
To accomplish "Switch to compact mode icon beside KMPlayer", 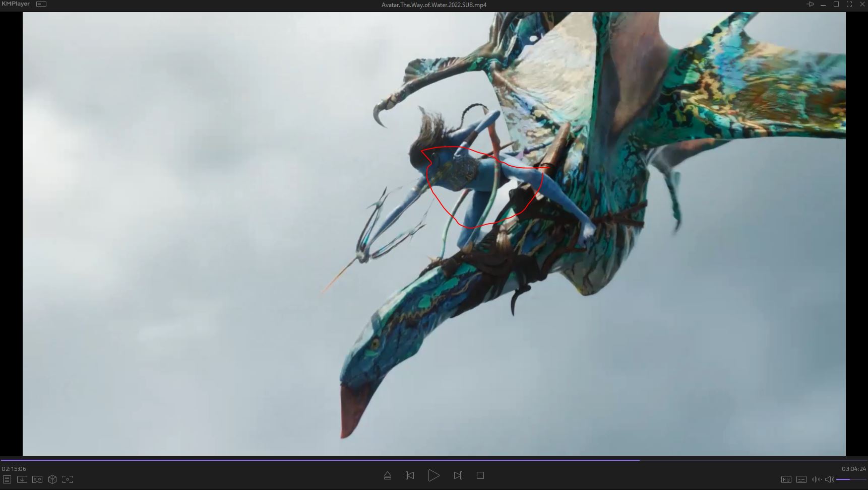I will point(41,4).
